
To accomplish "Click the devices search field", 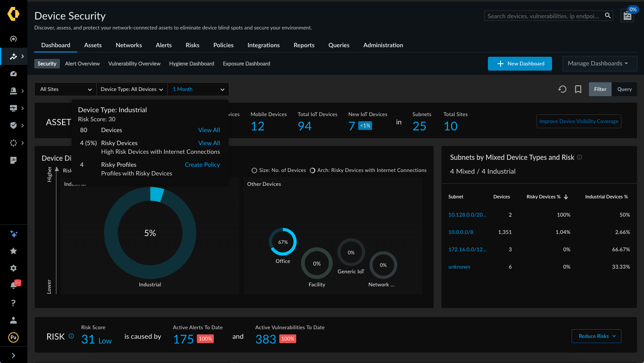I will pyautogui.click(x=544, y=15).
